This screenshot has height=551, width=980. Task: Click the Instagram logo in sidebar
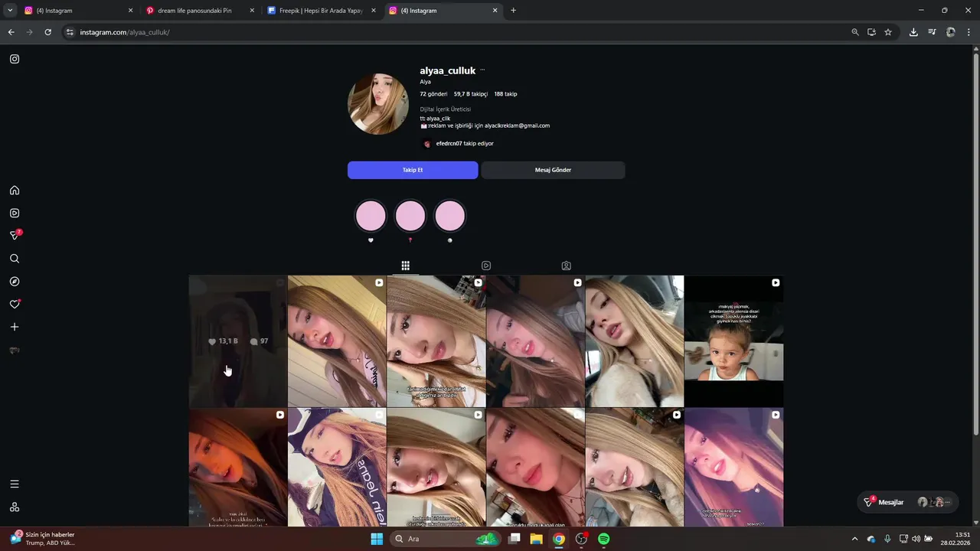15,59
